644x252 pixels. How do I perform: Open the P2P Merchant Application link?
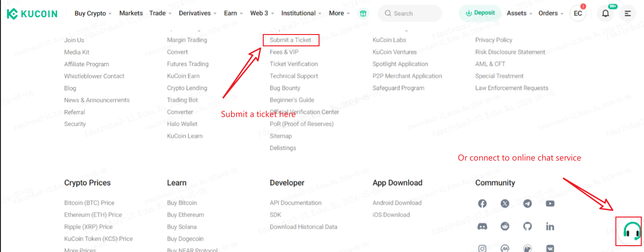pyautogui.click(x=407, y=76)
